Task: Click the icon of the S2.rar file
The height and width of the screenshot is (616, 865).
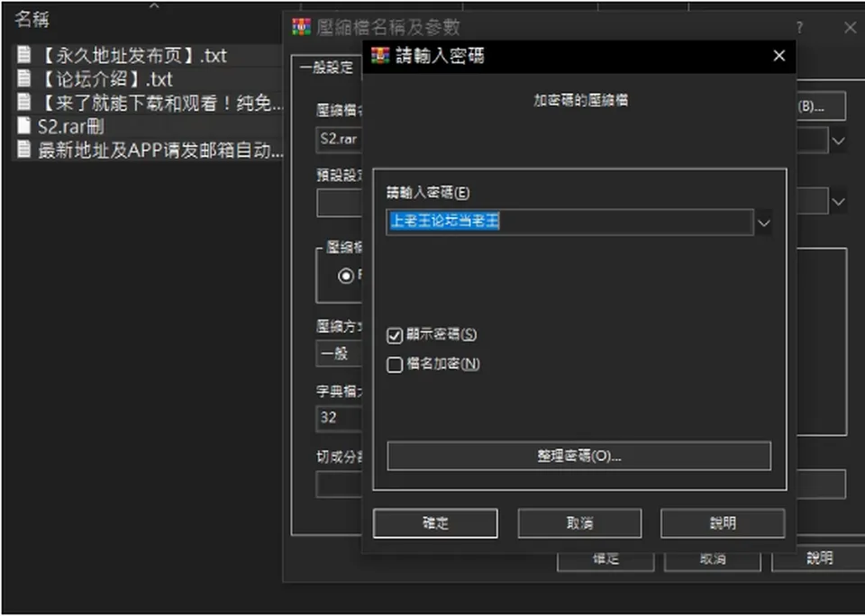Action: click(x=23, y=126)
